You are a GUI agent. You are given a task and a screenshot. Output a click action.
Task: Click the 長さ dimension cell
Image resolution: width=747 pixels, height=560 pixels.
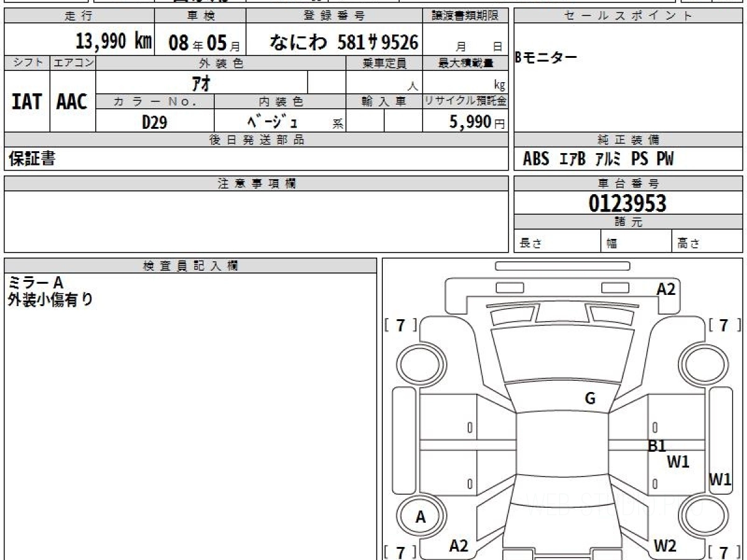[558, 242]
